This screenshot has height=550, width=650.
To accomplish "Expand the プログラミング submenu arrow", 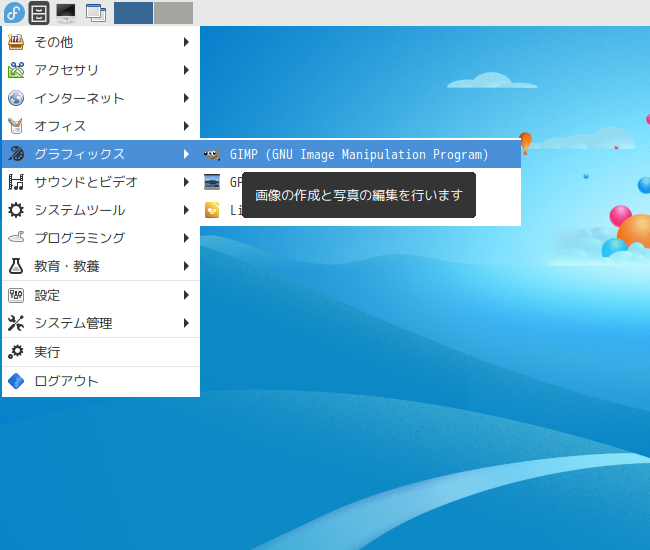I will point(186,238).
